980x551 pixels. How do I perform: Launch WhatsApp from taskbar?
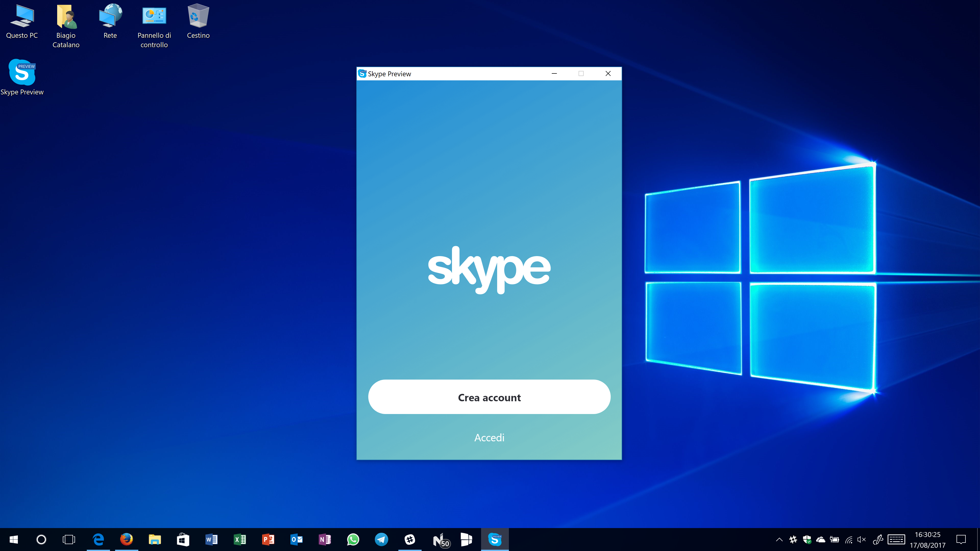pos(353,539)
